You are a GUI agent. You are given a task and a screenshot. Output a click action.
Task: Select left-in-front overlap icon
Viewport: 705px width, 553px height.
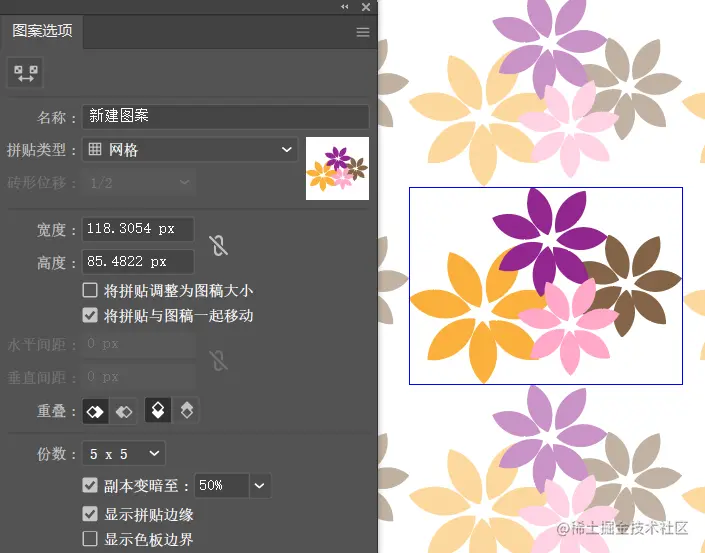tap(95, 411)
